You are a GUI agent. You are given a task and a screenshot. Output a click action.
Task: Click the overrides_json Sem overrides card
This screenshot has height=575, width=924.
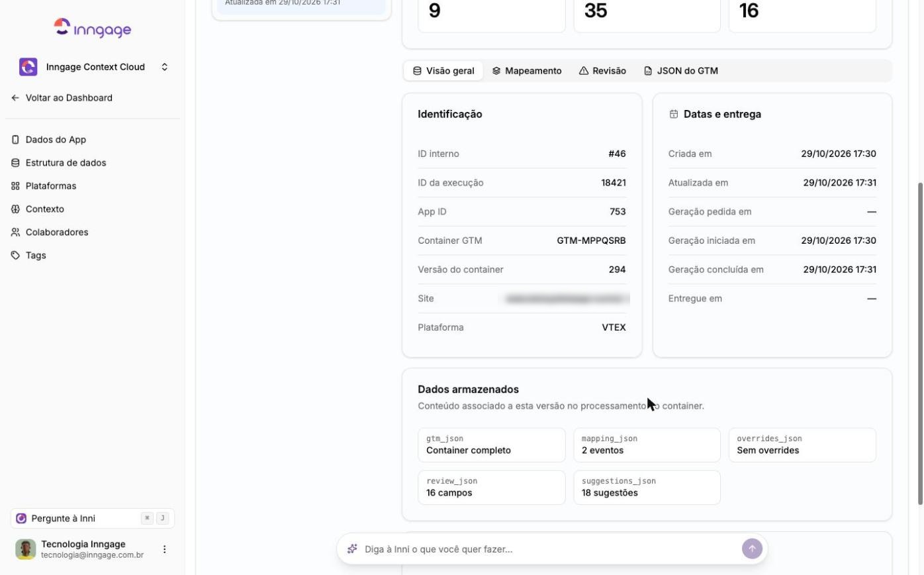coord(802,445)
